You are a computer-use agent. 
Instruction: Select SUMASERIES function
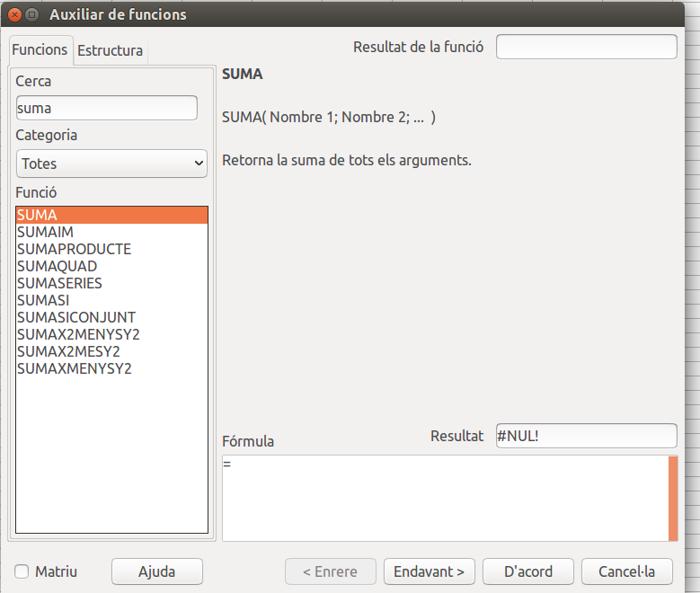59,283
